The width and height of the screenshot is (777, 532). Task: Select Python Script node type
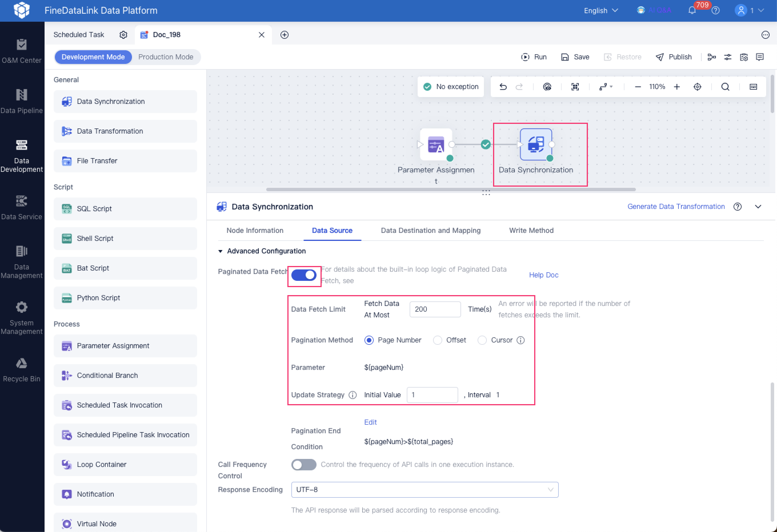coord(125,298)
